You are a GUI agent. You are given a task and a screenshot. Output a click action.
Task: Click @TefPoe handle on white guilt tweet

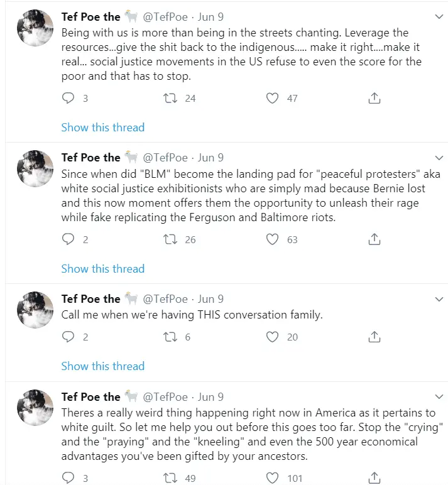pos(165,397)
